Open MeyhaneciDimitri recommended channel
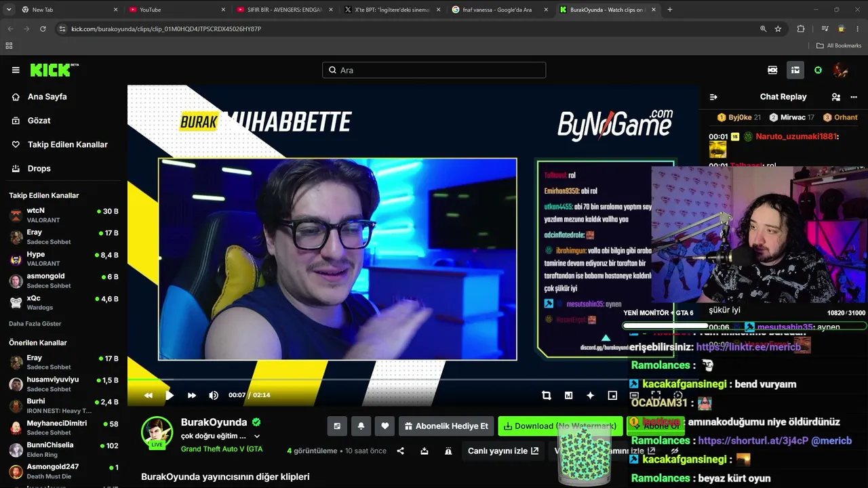This screenshot has height=488, width=868. pyautogui.click(x=64, y=428)
